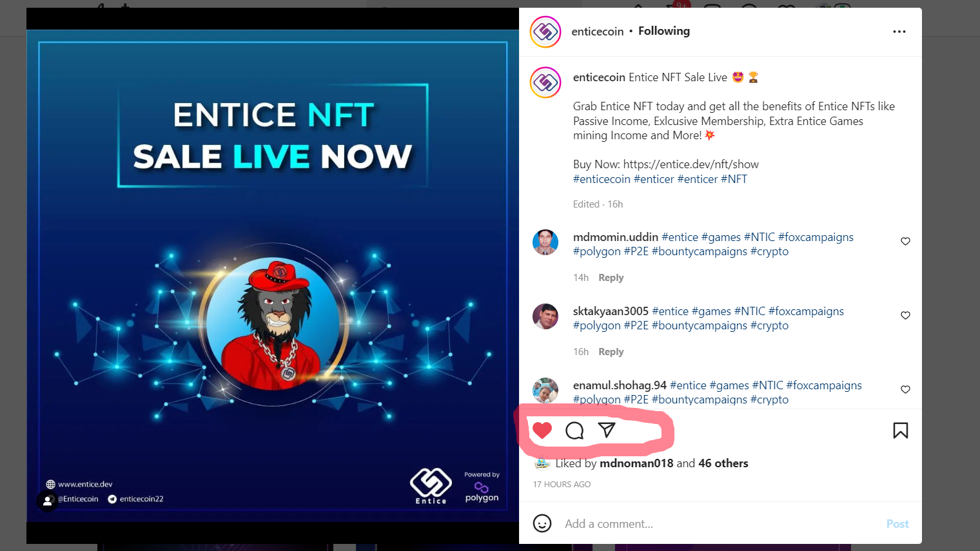Open enticecoin avatar beside the caption
The image size is (980, 551).
click(x=545, y=82)
